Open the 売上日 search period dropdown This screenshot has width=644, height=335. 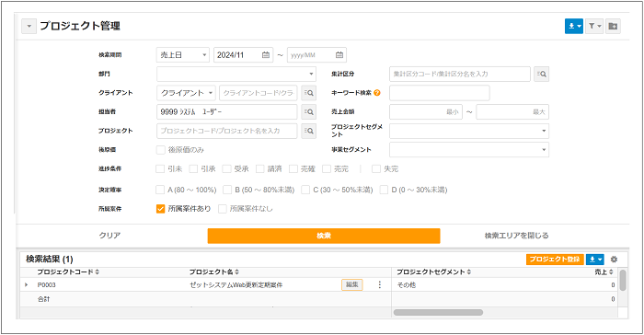(x=183, y=54)
